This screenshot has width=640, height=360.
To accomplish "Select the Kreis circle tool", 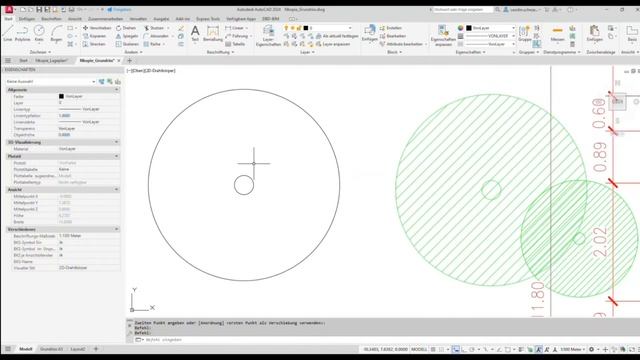I will tap(39, 33).
